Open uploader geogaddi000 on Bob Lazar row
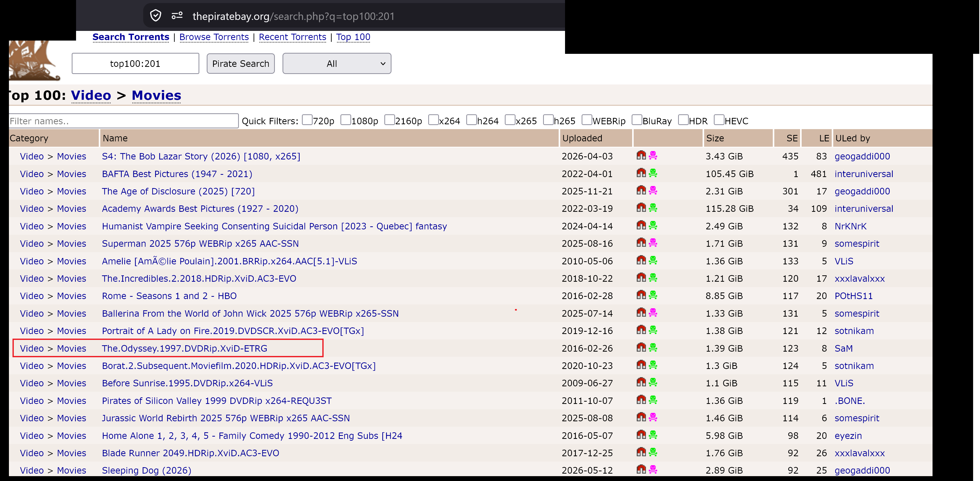 (862, 156)
